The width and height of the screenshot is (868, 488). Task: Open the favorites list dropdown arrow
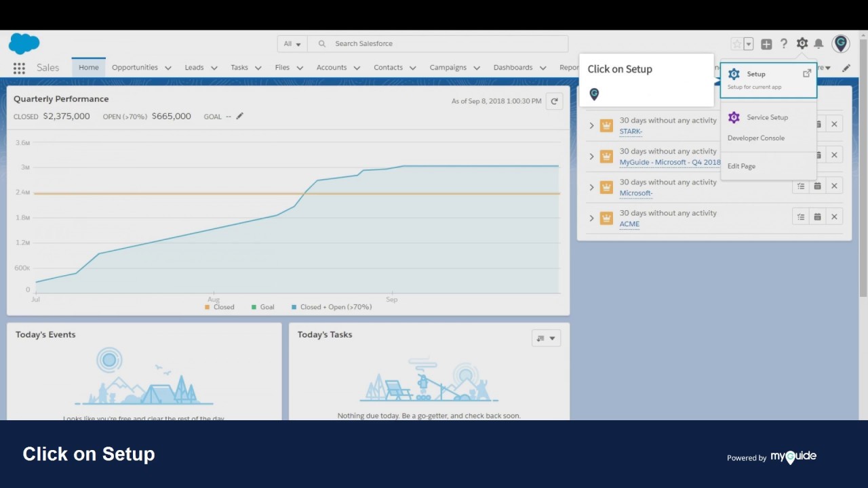click(749, 44)
